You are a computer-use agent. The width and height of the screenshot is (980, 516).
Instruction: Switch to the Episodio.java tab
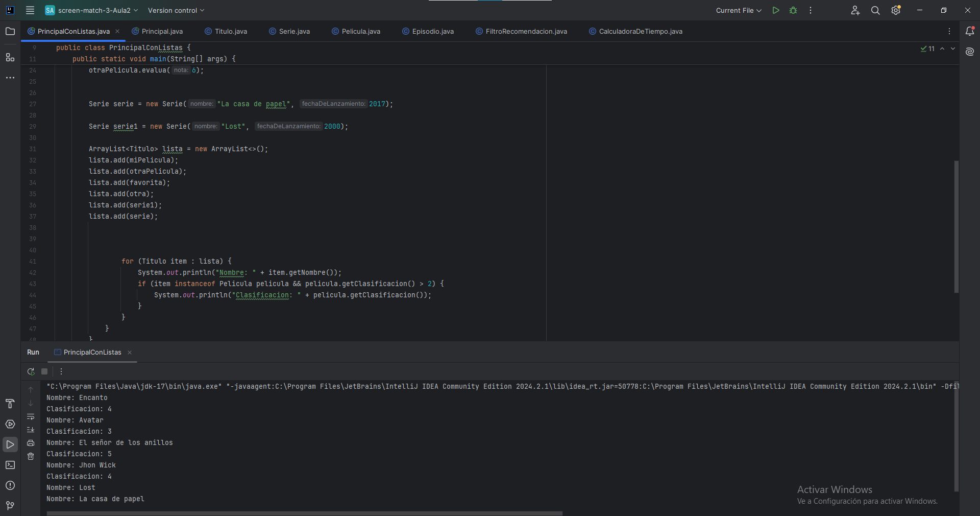tap(428, 31)
